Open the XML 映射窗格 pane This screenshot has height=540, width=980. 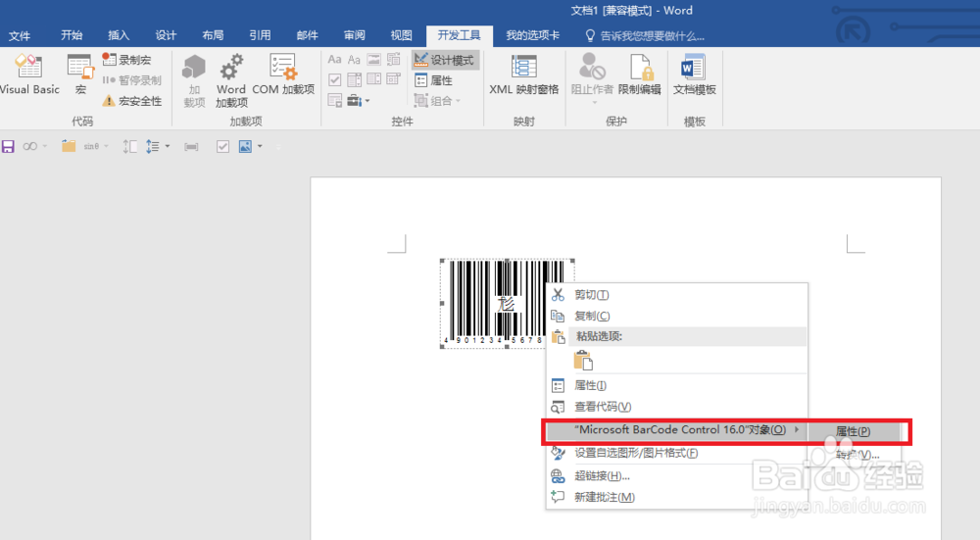coord(523,74)
